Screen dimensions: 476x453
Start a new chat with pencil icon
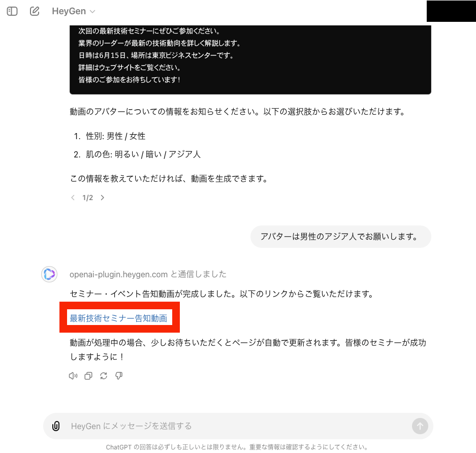pos(35,11)
